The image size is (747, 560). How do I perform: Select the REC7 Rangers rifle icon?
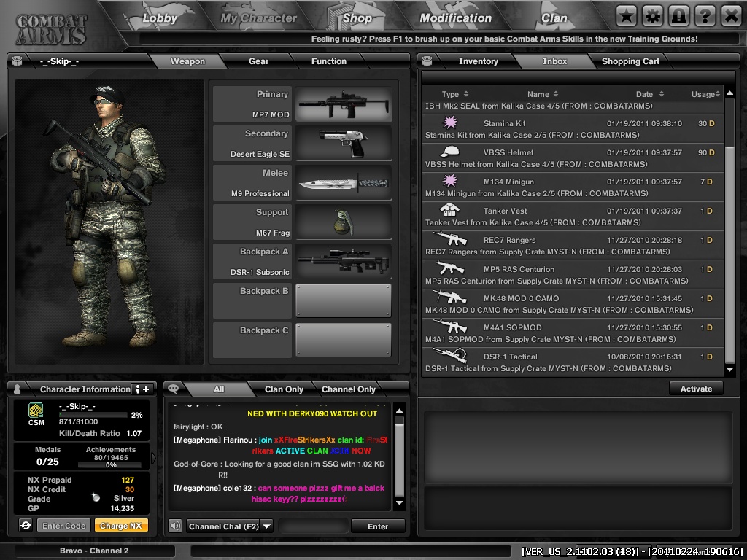[x=449, y=238]
